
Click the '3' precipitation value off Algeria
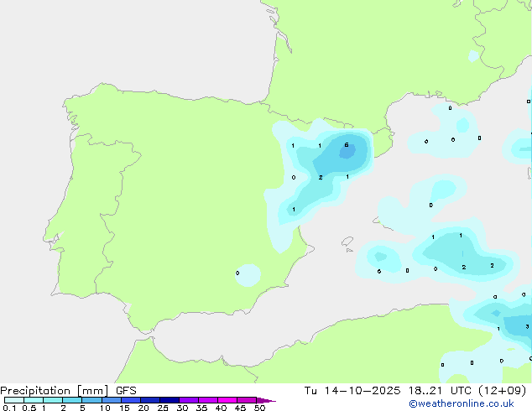click(527, 326)
